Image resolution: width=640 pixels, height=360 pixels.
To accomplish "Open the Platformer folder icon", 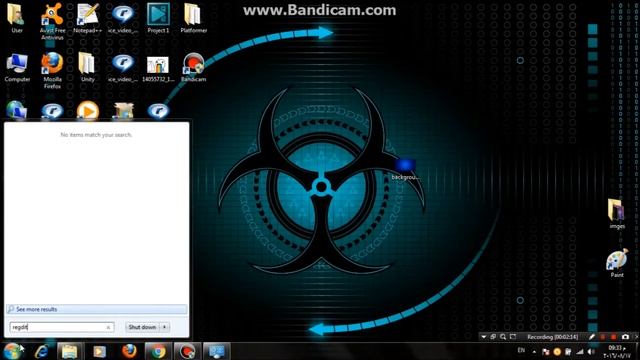I will pyautogui.click(x=193, y=18).
